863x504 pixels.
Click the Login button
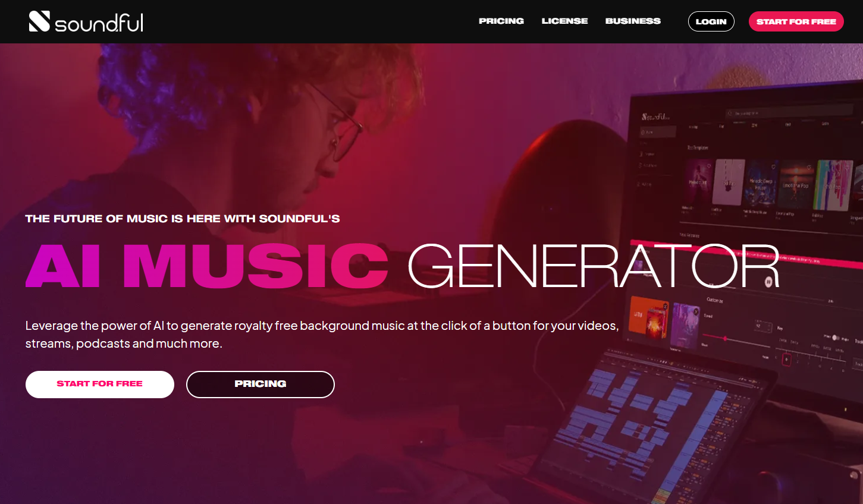coord(711,21)
